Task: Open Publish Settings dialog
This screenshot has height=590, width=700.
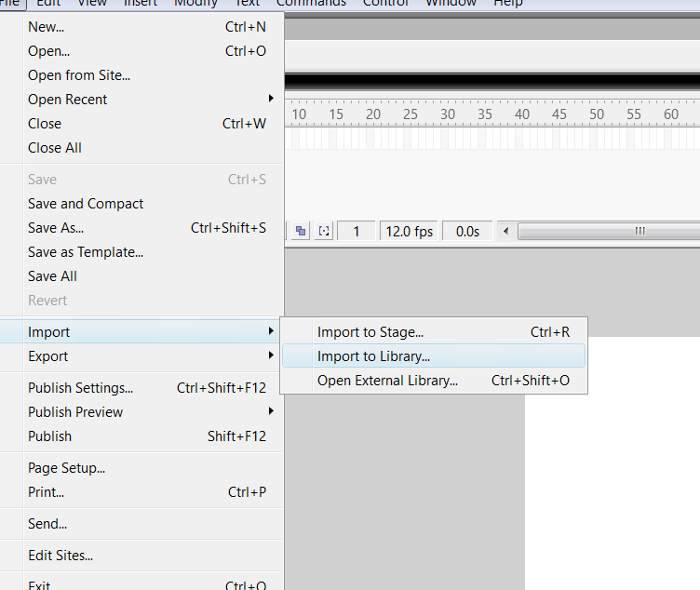Action: tap(80, 388)
